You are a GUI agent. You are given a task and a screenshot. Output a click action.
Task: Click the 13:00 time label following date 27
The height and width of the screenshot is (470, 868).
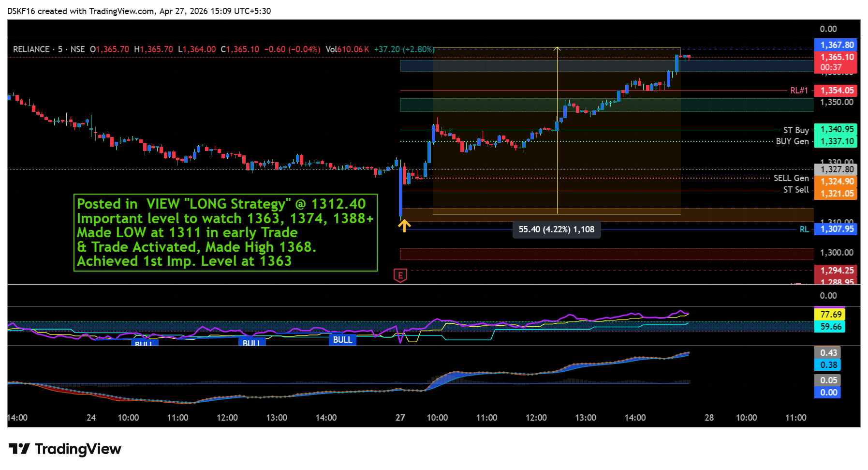point(586,418)
